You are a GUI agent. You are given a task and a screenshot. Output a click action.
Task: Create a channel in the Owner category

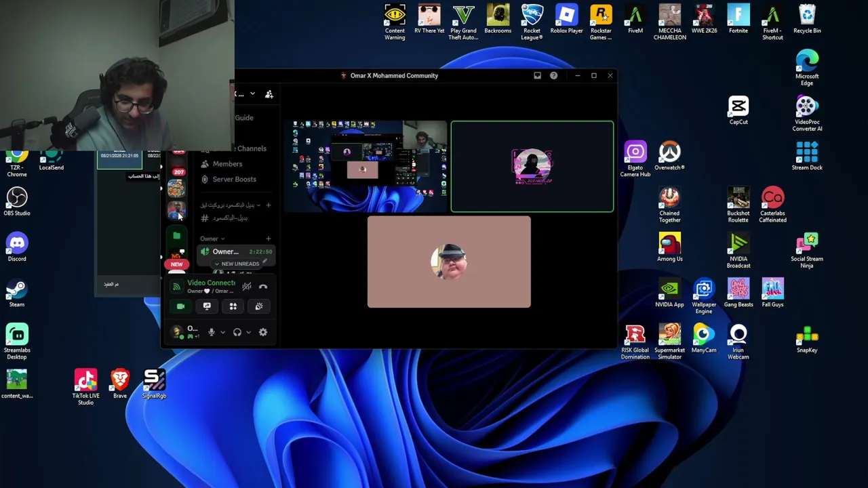268,239
